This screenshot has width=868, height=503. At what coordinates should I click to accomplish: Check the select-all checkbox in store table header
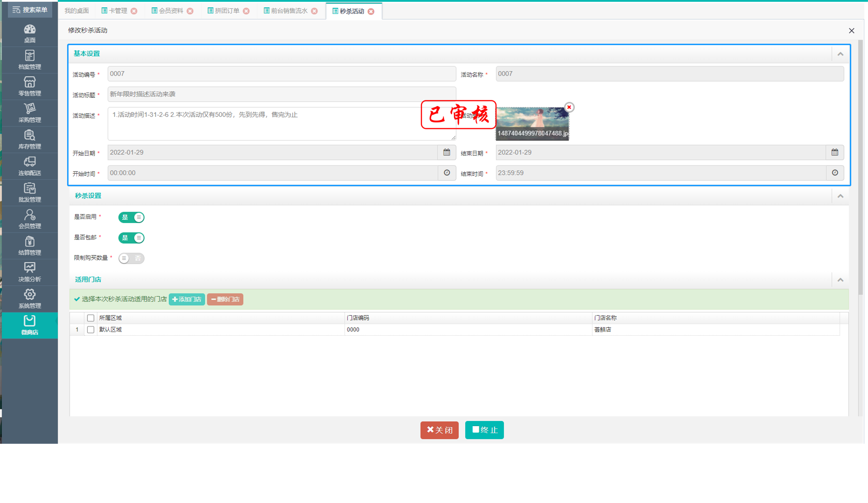[90, 318]
